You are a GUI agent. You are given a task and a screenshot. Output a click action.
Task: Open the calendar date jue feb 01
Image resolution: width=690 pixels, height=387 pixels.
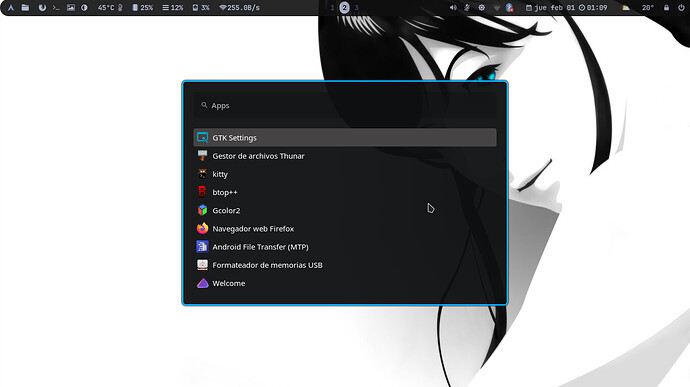point(550,7)
